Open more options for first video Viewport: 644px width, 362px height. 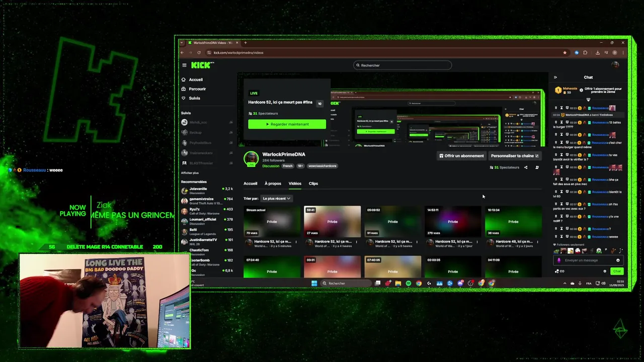coord(296,242)
